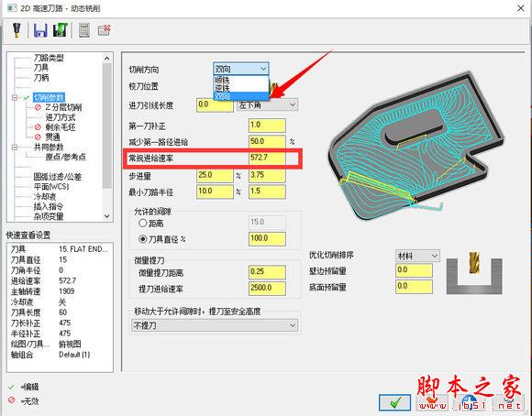Select the 距离 radio button
This screenshot has height=416, width=532.
click(143, 223)
